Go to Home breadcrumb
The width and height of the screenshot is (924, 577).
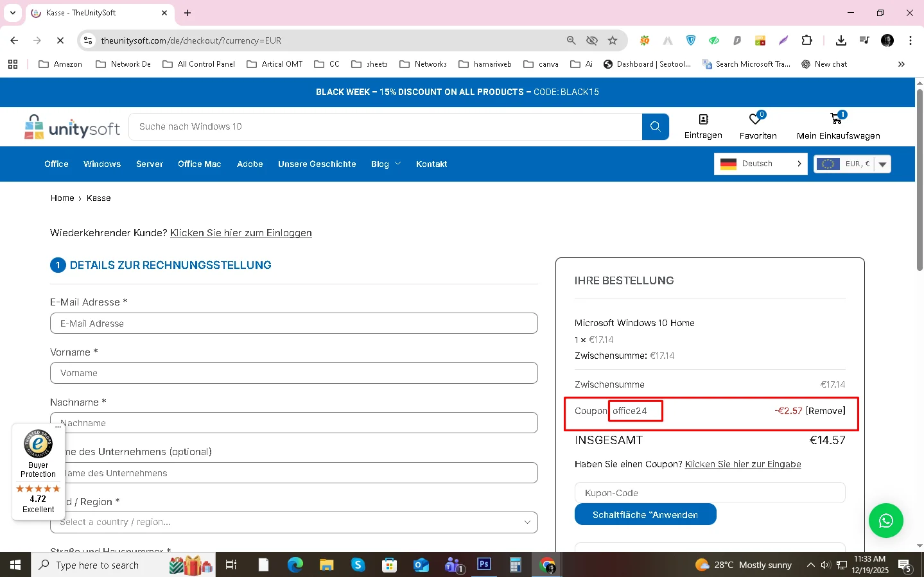pos(62,198)
